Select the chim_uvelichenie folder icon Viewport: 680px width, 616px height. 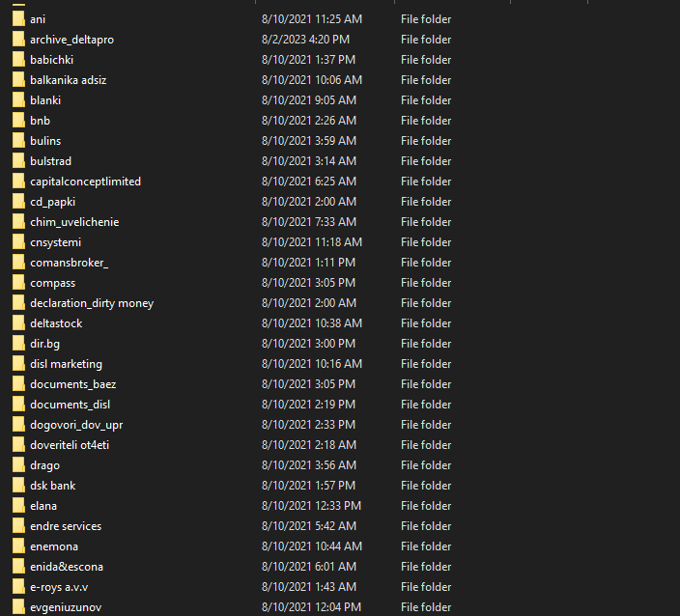pos(18,222)
